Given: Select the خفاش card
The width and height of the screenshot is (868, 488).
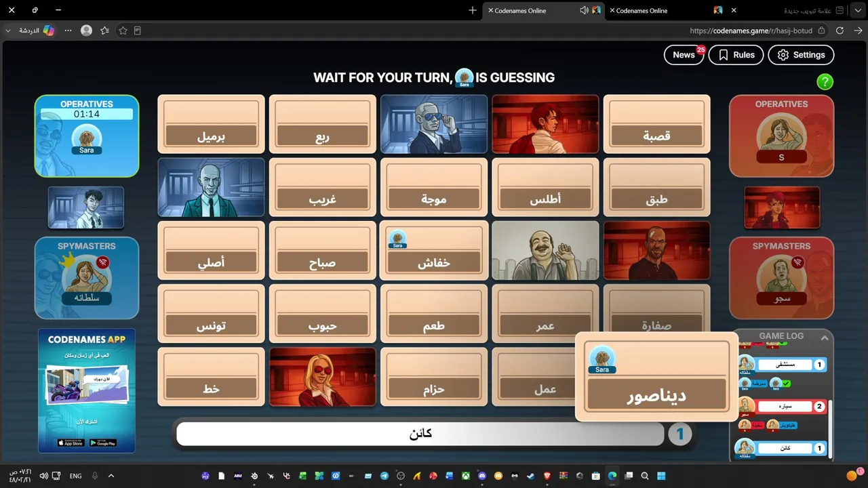Looking at the screenshot, I should [x=434, y=250].
